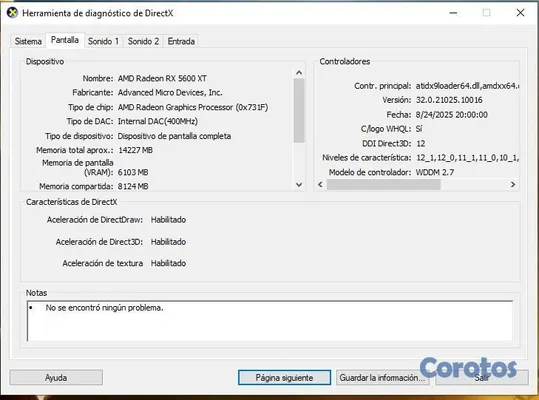Image resolution: width=539 pixels, height=400 pixels.
Task: Click the date '8/24/2025 20:00:00'
Action: 452,114
